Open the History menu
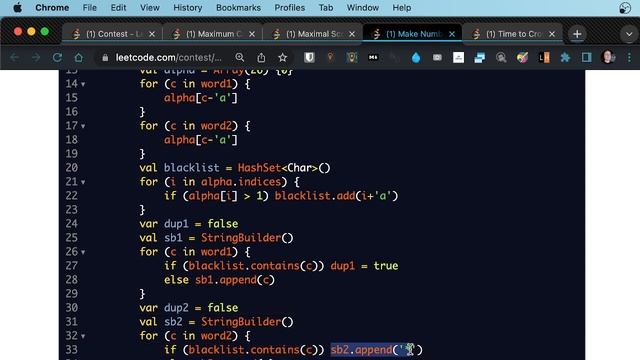 [188, 7]
